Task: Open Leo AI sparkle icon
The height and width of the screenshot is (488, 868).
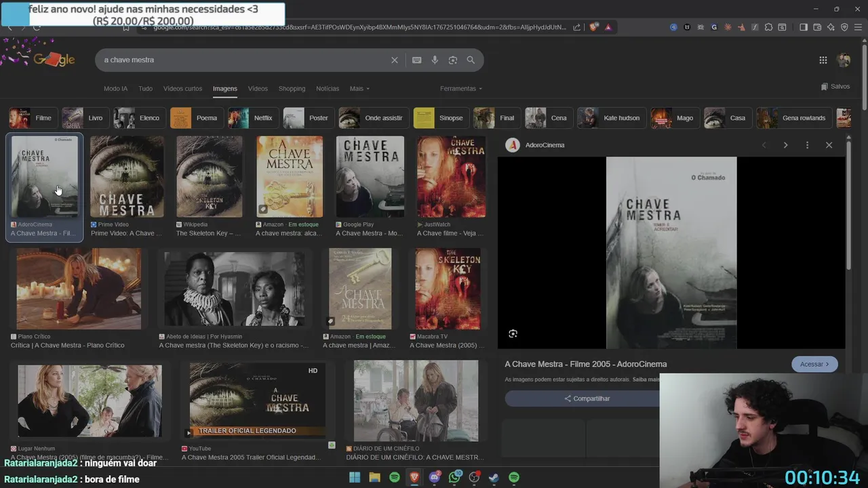Action: pyautogui.click(x=831, y=27)
